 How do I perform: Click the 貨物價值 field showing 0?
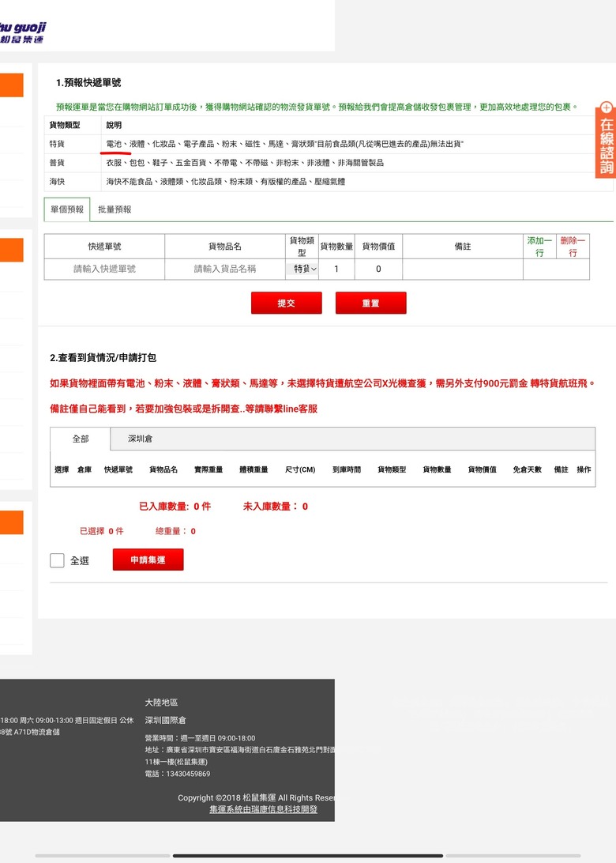(x=378, y=269)
